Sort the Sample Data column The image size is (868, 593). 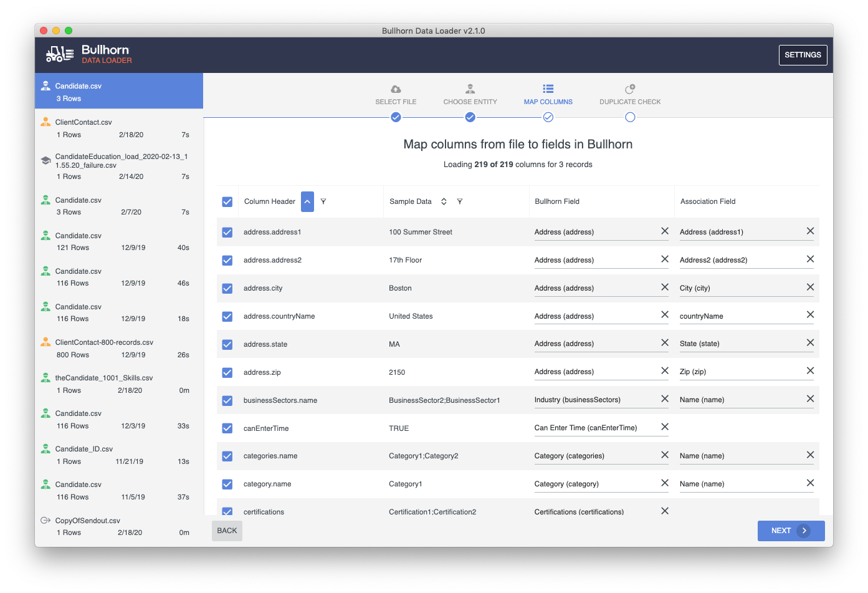[x=444, y=201]
